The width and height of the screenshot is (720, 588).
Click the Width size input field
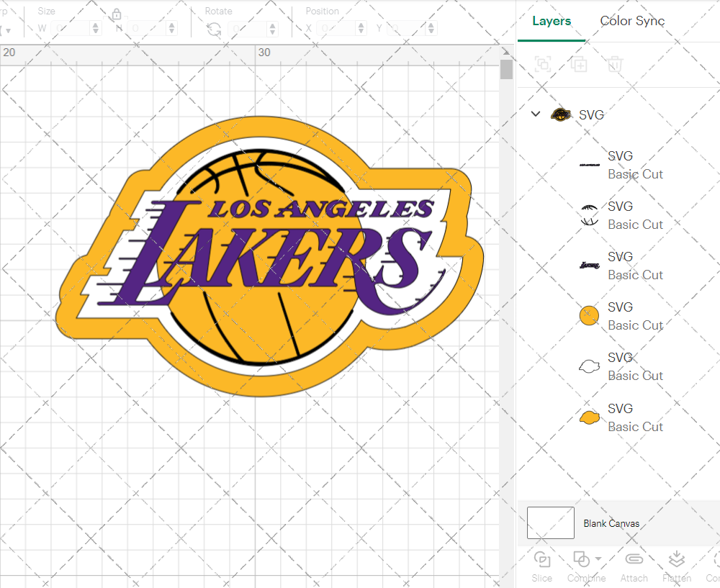[x=71, y=29]
